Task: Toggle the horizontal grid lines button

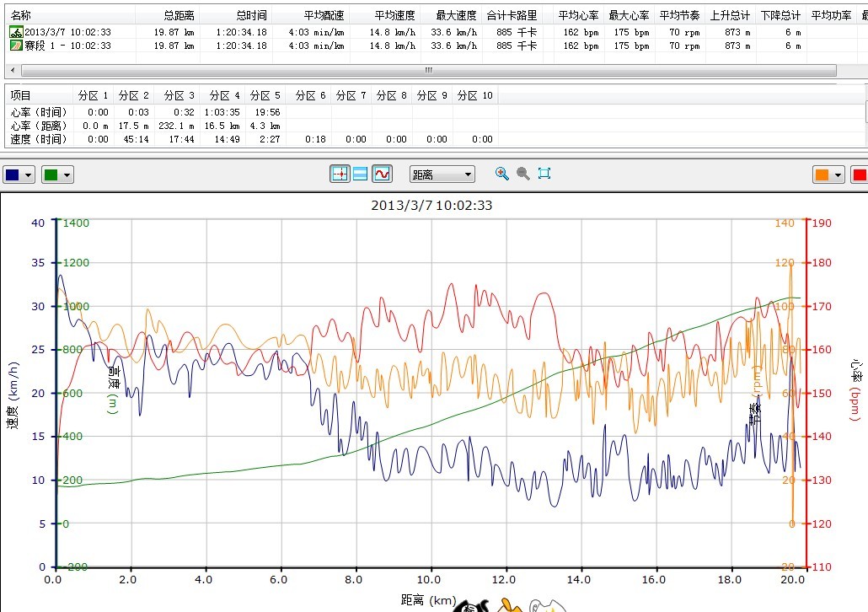Action: click(361, 174)
